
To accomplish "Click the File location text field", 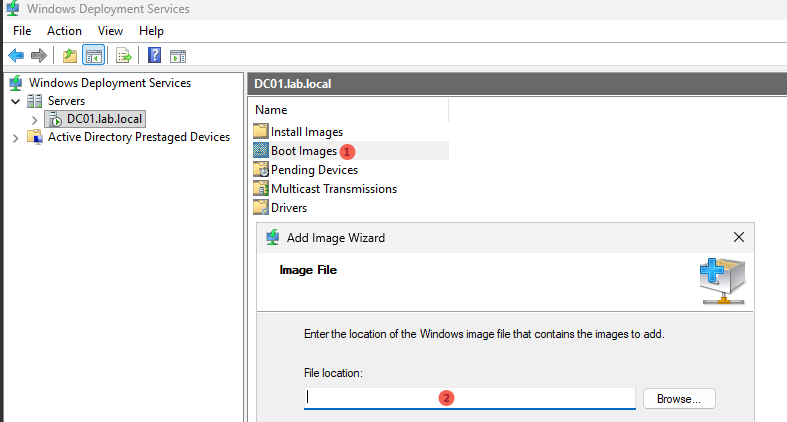I will [x=470, y=398].
